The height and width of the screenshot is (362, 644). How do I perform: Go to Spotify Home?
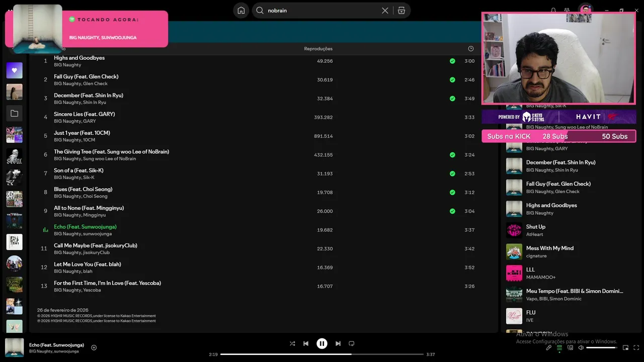click(x=241, y=11)
